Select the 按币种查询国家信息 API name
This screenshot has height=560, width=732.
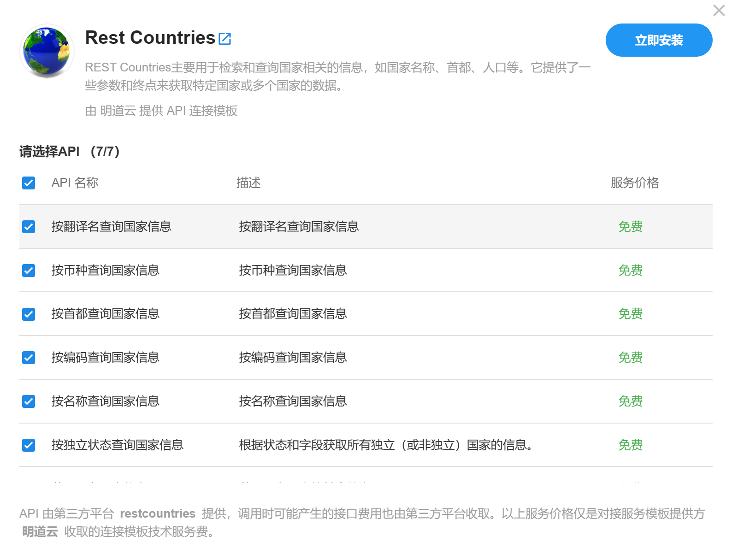[105, 271]
